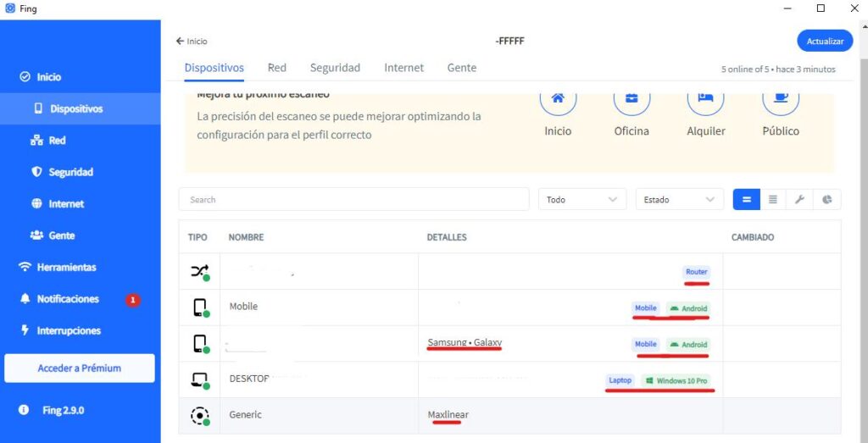Viewport: 868px width, 443px height.
Task: Click the Generic device name
Action: [245, 414]
